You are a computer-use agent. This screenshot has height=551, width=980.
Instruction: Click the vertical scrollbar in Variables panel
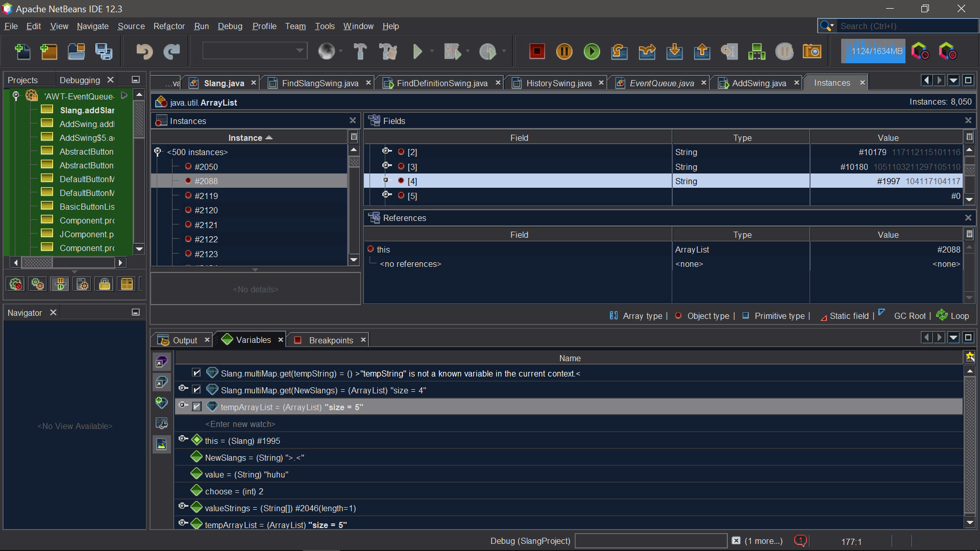pos(970,446)
